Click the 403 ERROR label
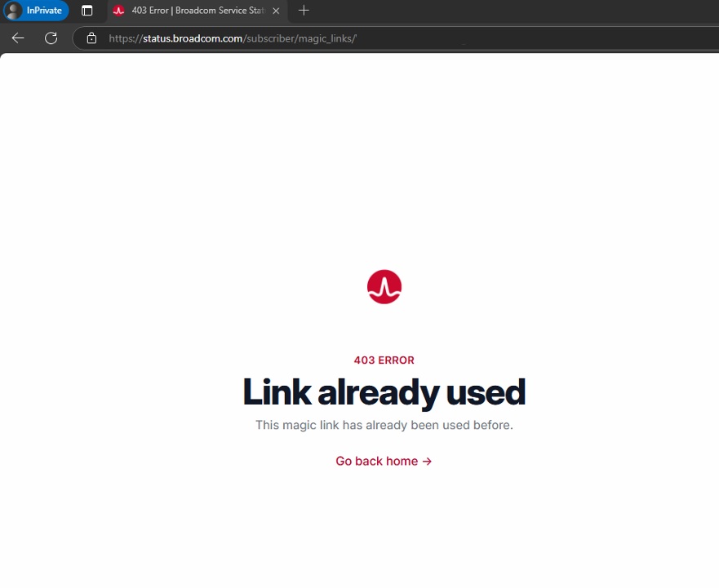Image resolution: width=719 pixels, height=588 pixels. 384,360
